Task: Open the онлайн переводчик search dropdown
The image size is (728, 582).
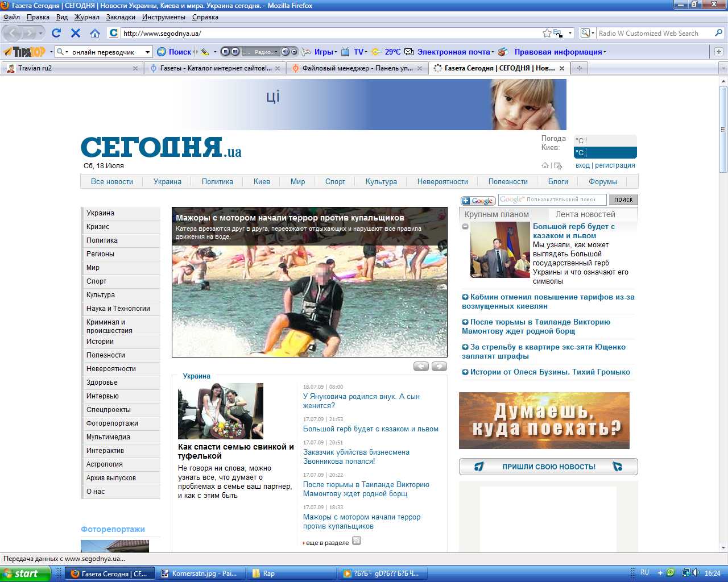Action: pyautogui.click(x=147, y=52)
